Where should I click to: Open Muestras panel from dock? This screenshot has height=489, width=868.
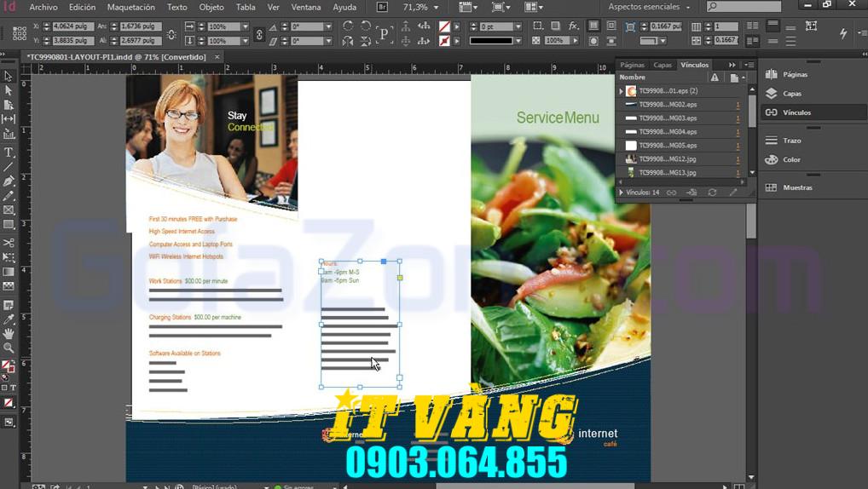pos(797,187)
